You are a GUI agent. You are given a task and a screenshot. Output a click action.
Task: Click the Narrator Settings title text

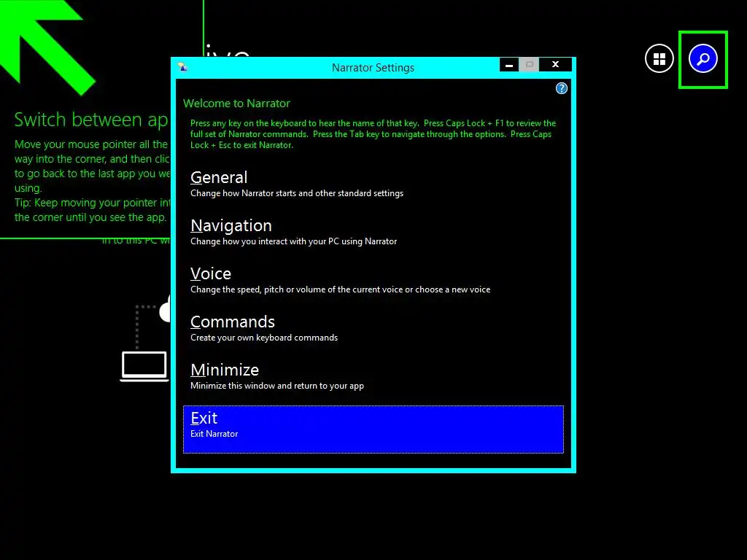(x=373, y=68)
